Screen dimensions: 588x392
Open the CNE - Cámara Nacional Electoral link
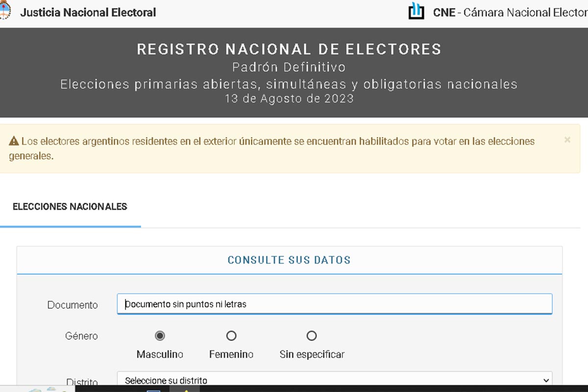coord(510,12)
